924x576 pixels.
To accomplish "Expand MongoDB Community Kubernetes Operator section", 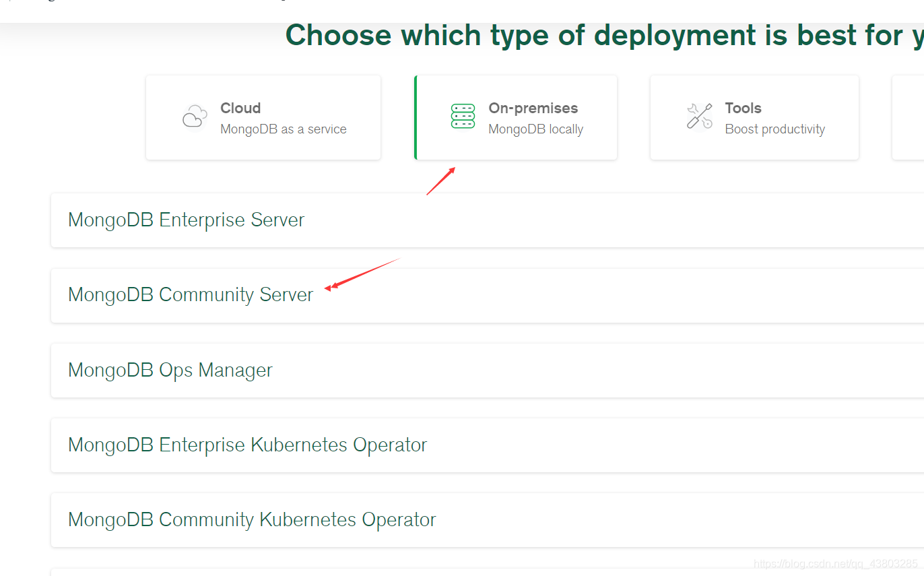I will coord(488,519).
